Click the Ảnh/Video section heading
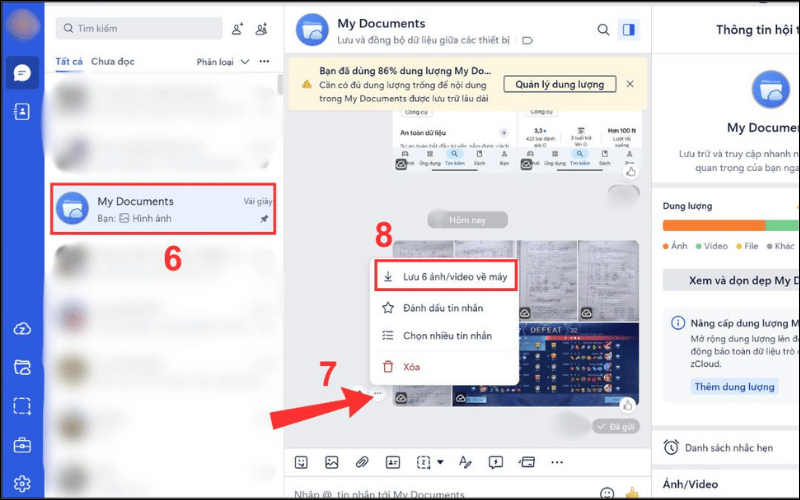Viewport: 800px width, 500px height. click(690, 484)
